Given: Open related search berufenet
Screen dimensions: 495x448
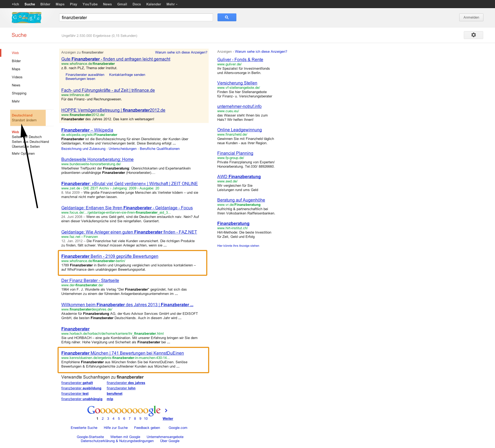Looking at the screenshot, I should point(115,394).
